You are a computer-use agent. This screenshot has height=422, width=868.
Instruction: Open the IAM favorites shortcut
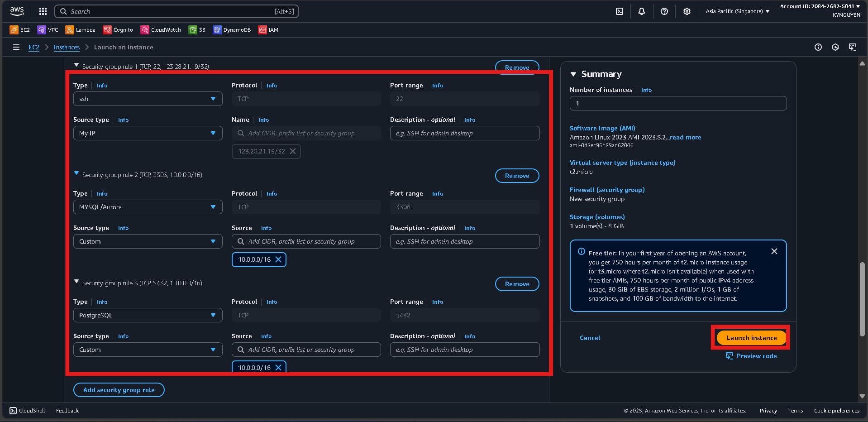point(268,29)
